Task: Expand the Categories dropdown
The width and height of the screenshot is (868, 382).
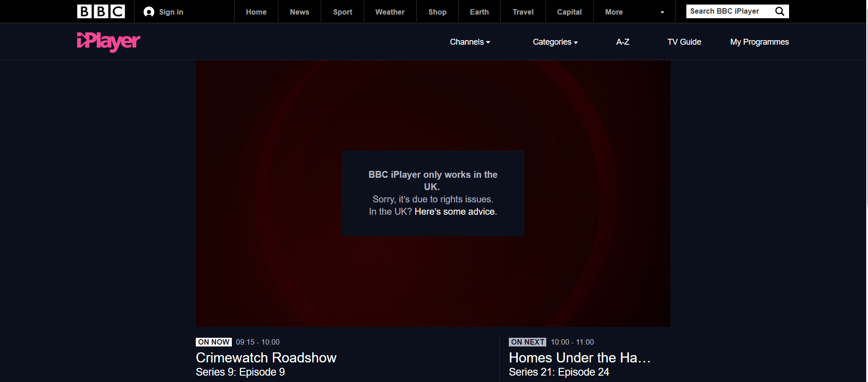Action: tap(555, 42)
